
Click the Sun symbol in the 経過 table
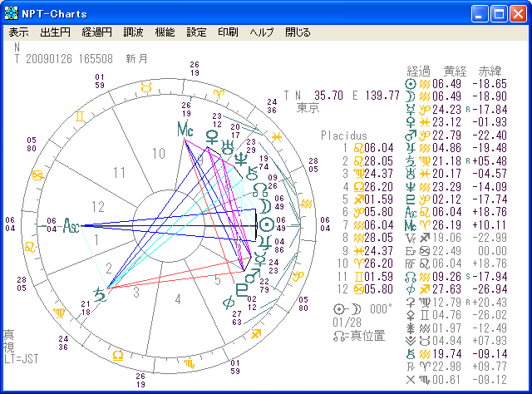click(x=411, y=84)
